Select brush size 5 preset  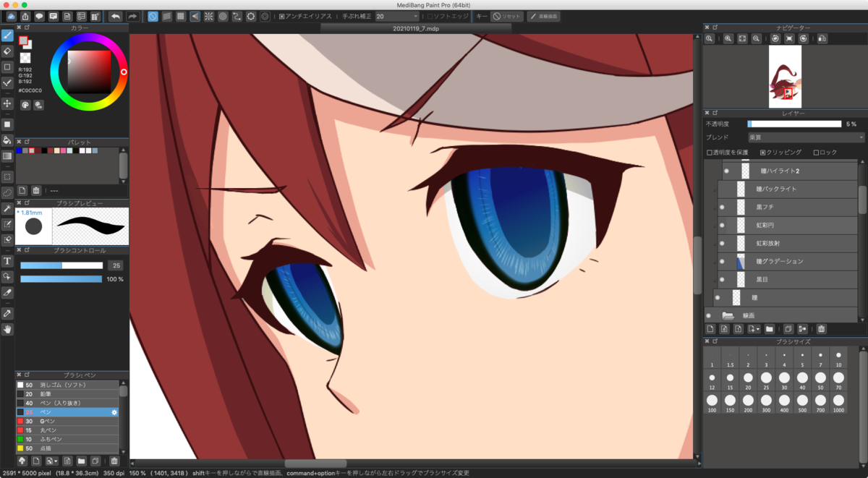pos(802,359)
